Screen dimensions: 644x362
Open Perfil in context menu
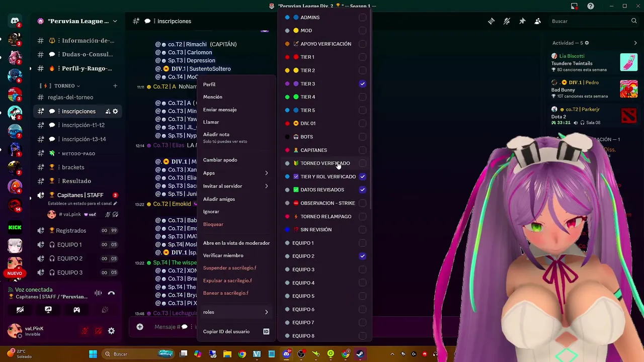click(235, 84)
